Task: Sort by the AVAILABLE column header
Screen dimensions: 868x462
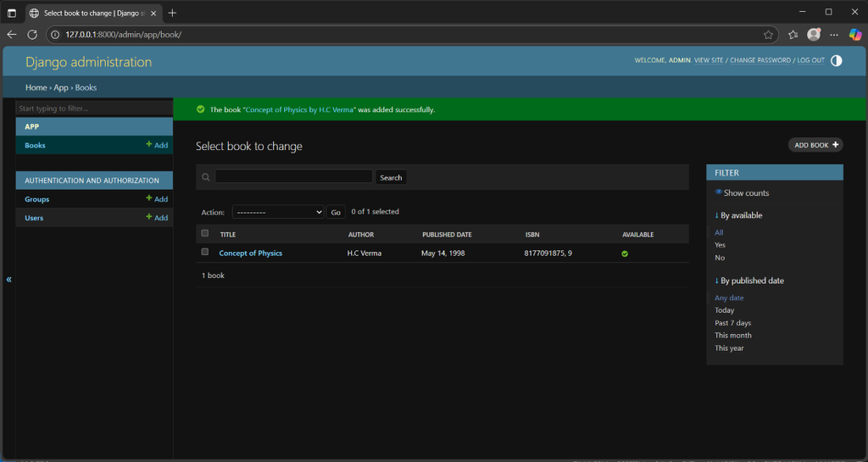Action: coord(637,235)
